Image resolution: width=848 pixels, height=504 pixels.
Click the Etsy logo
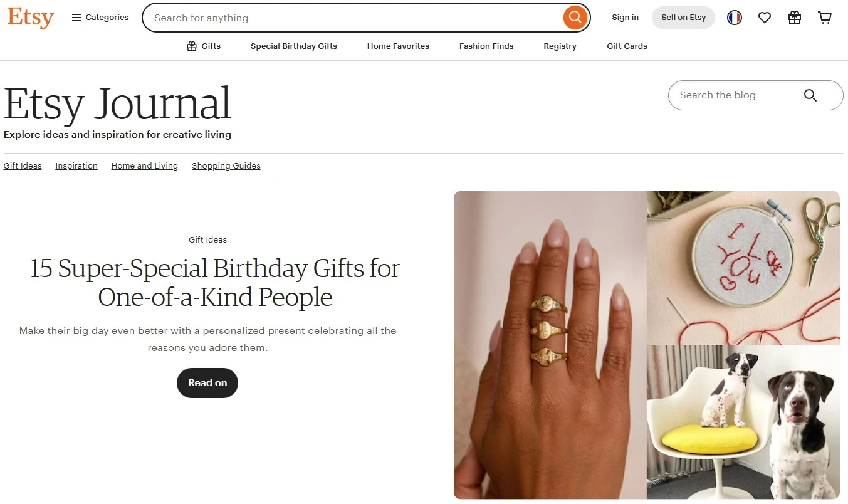coord(30,18)
